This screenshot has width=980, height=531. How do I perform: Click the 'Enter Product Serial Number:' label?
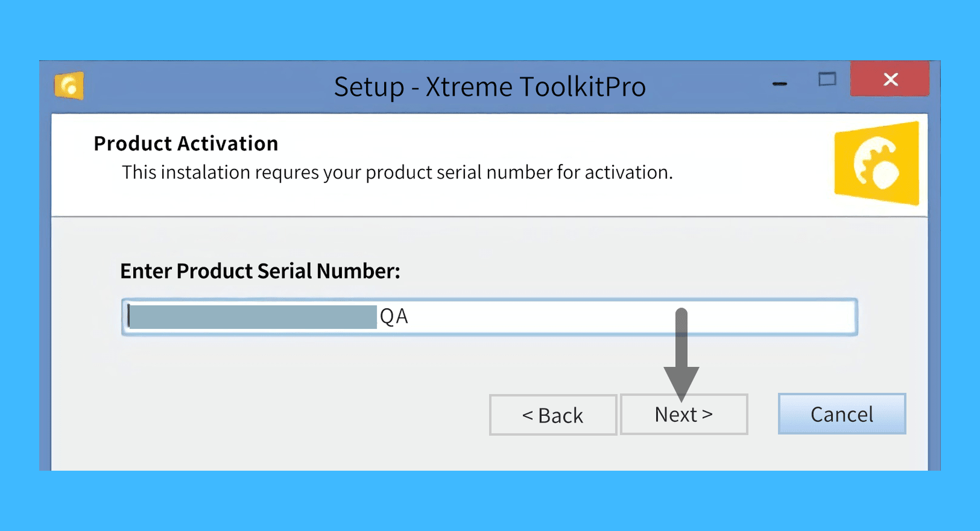coord(260,271)
